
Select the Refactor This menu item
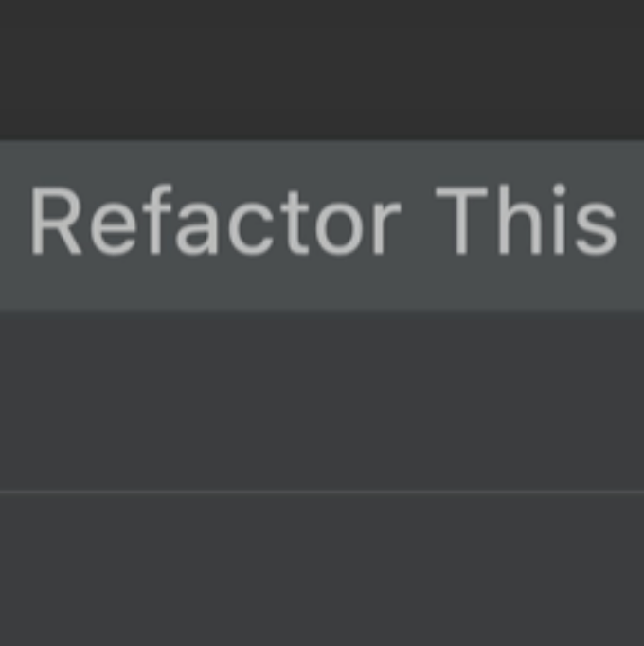pos(322,225)
